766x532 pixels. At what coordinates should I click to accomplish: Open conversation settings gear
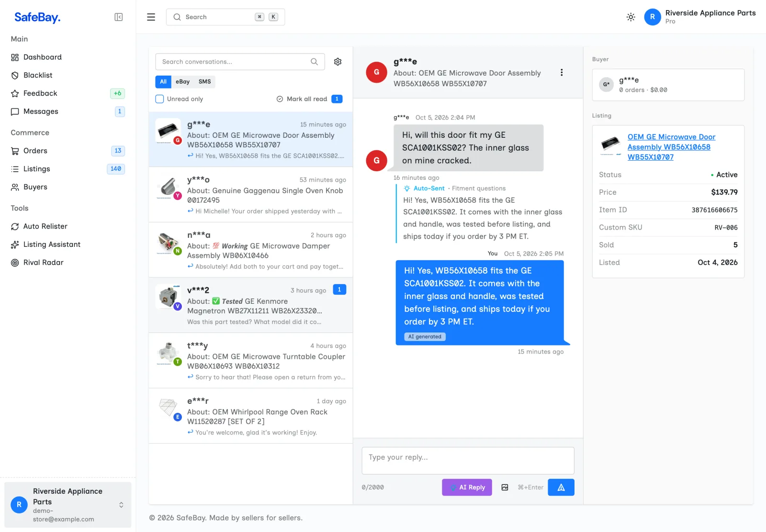338,62
